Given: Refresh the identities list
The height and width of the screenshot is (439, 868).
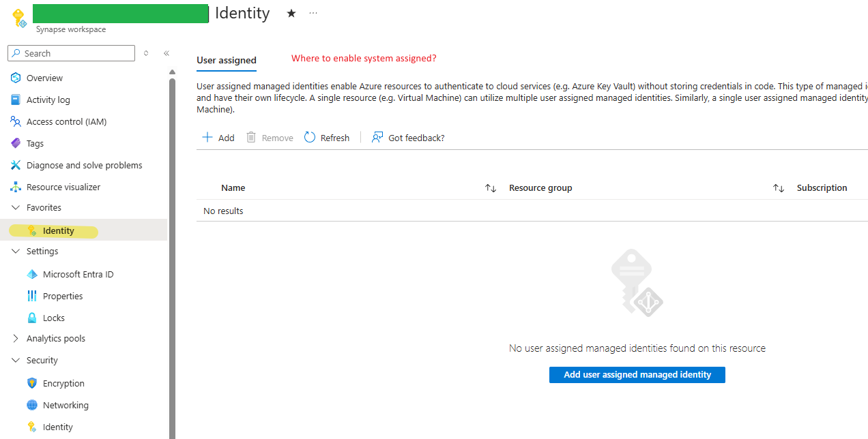Looking at the screenshot, I should [327, 138].
